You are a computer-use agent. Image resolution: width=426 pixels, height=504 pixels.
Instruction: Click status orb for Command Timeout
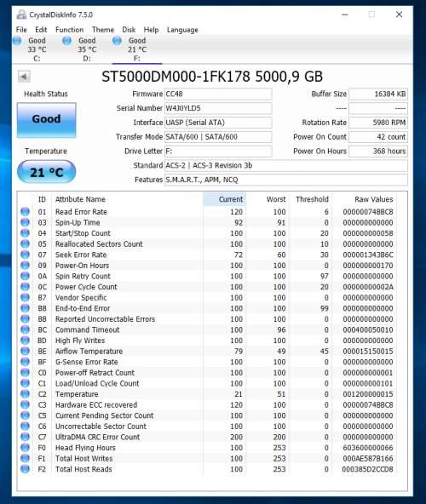click(25, 329)
